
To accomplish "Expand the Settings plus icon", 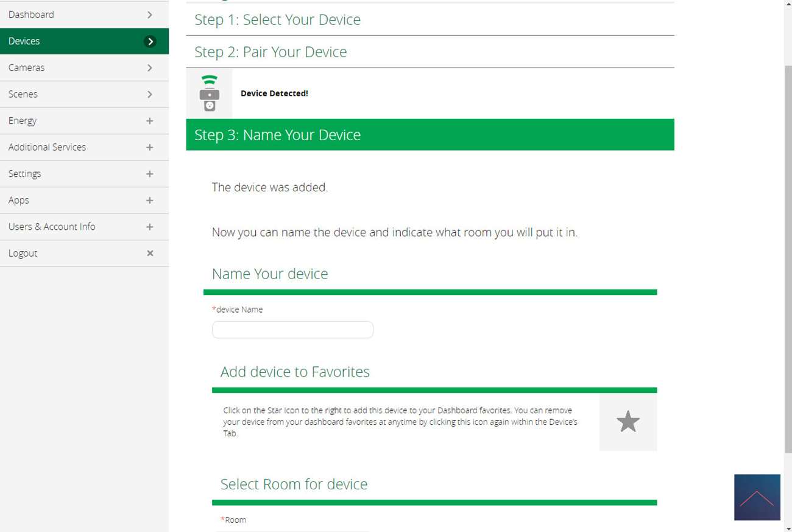I will (x=150, y=174).
